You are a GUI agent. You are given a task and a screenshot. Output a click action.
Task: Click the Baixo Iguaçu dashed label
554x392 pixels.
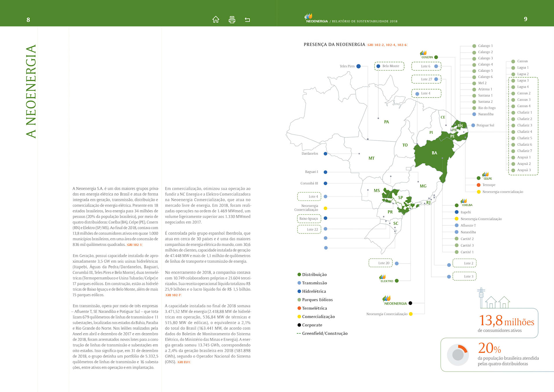[x=309, y=219]
